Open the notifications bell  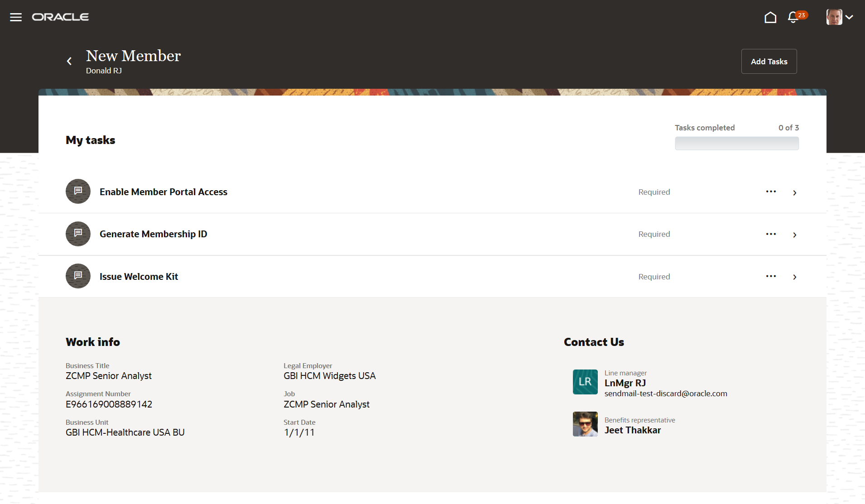pyautogui.click(x=793, y=17)
